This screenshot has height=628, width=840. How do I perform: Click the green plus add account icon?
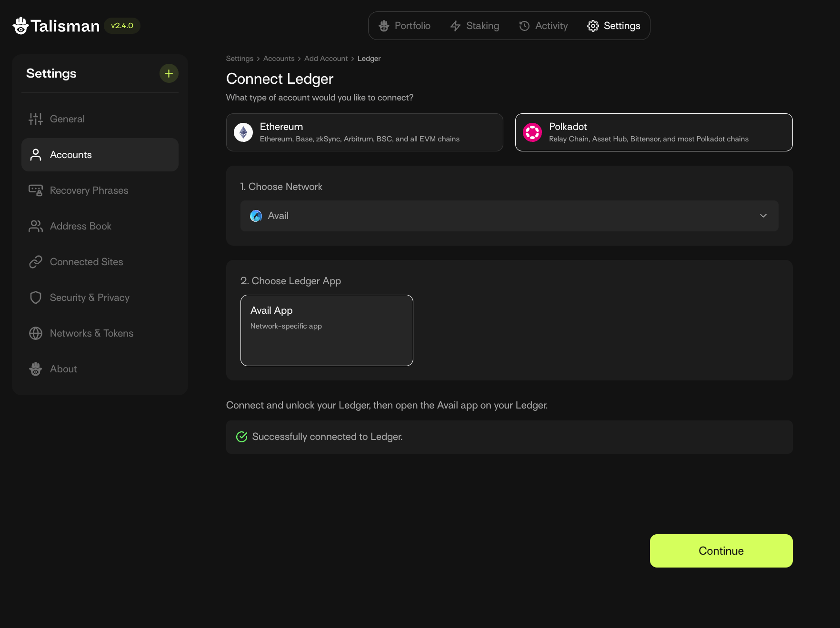pos(169,73)
